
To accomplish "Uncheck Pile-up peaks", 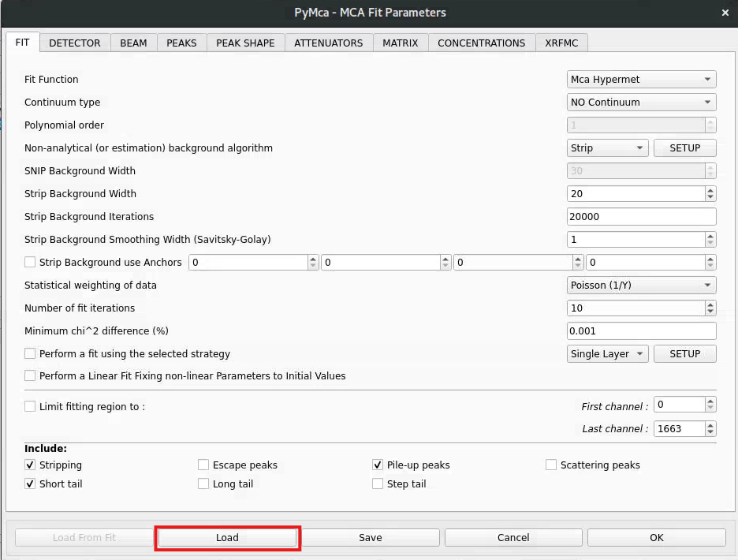I will point(378,465).
